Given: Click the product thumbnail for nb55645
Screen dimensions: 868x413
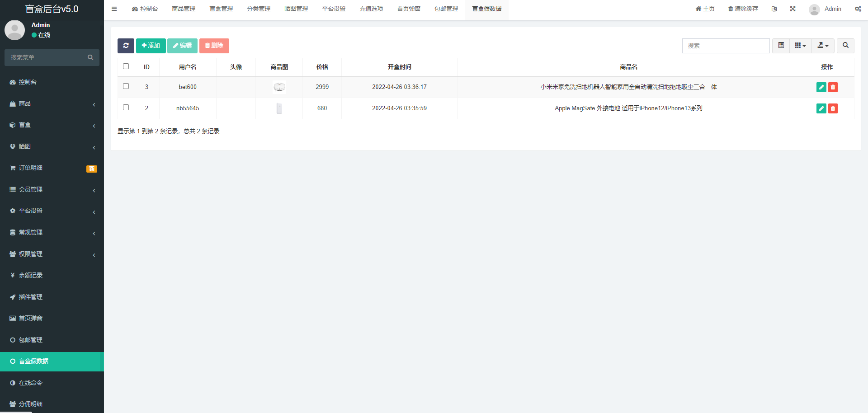Looking at the screenshot, I should point(279,108).
